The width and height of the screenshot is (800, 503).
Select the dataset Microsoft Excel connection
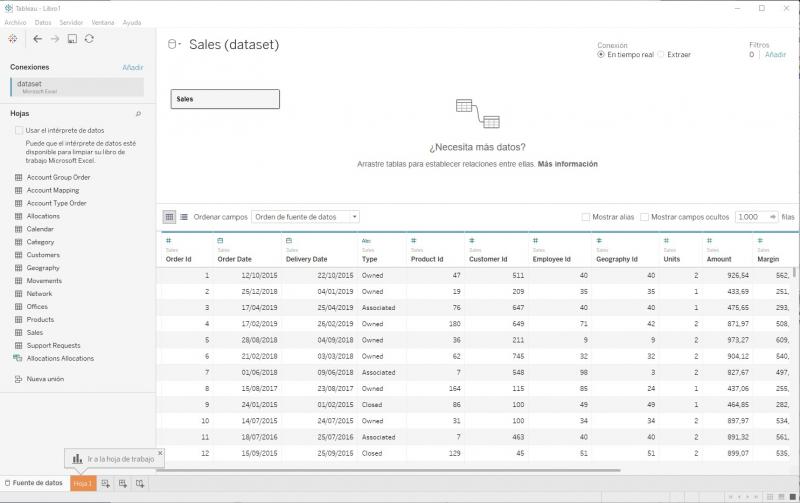pos(77,87)
